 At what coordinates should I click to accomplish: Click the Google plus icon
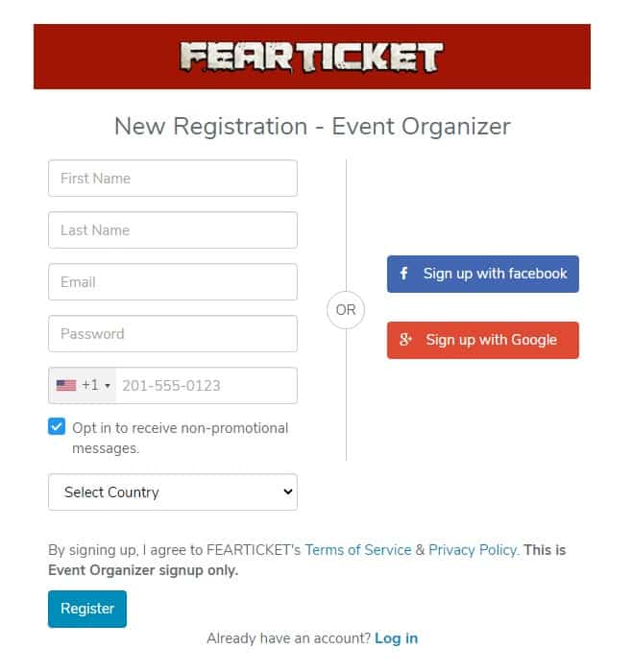[405, 340]
